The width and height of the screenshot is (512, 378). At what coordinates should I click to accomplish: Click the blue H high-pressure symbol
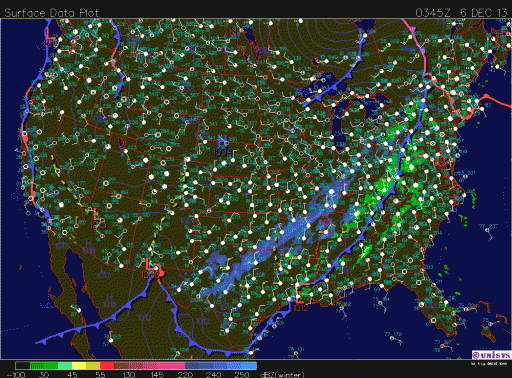222,141
